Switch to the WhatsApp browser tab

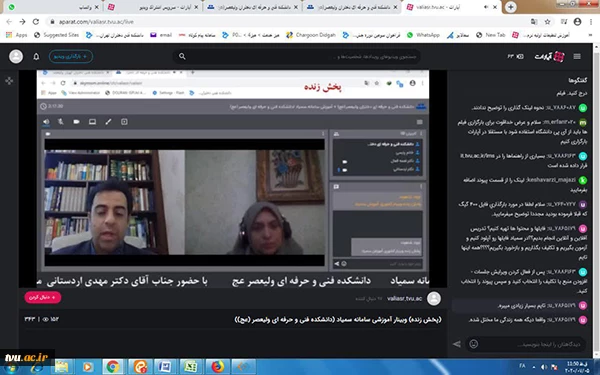point(54,7)
